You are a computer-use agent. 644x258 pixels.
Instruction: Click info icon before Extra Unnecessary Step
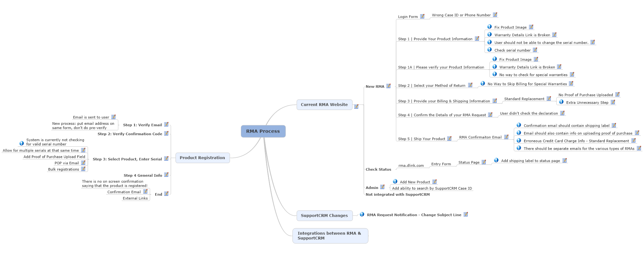coord(561,102)
